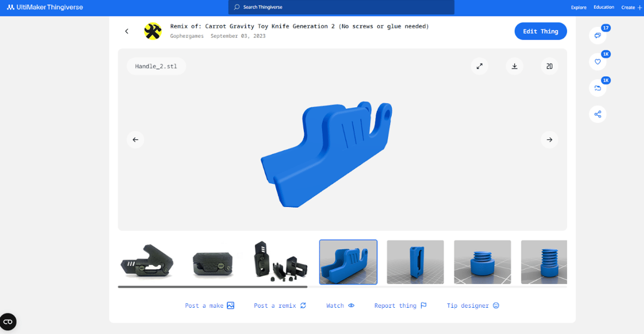Click Tip designer

473,306
